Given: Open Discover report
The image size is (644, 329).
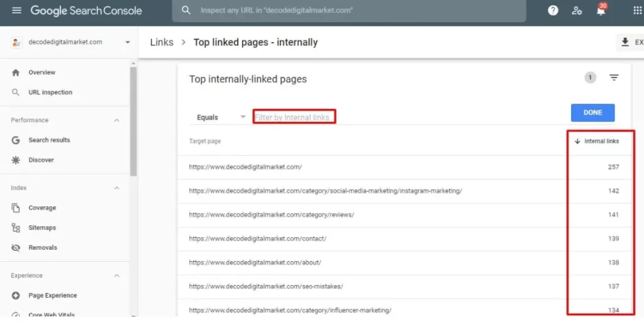Looking at the screenshot, I should (41, 160).
